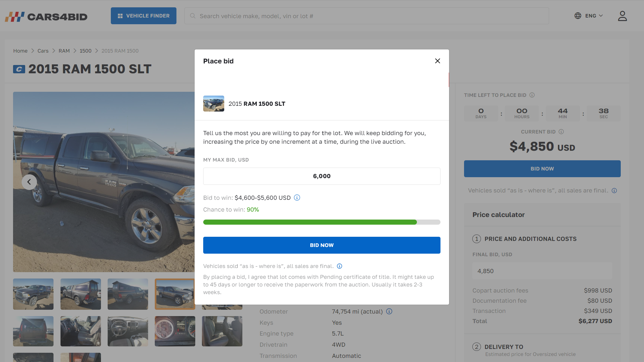
Task: Click the chance to win progress bar
Action: 322,222
